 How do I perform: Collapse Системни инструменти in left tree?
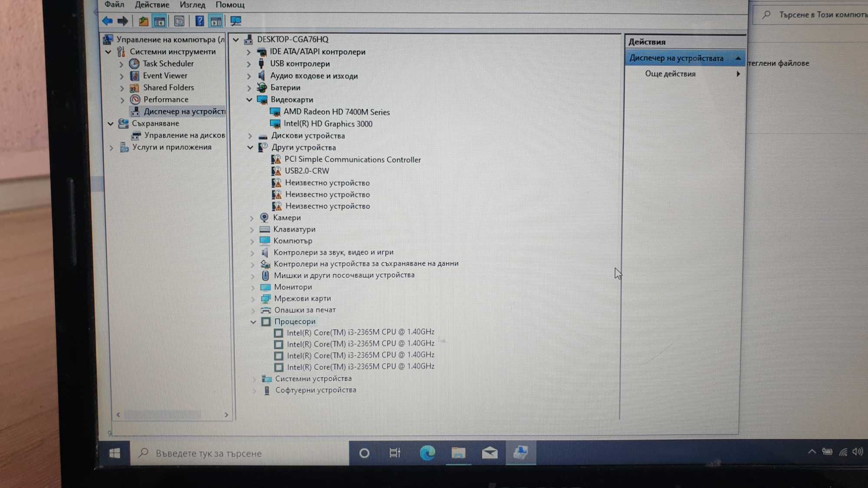(x=108, y=52)
